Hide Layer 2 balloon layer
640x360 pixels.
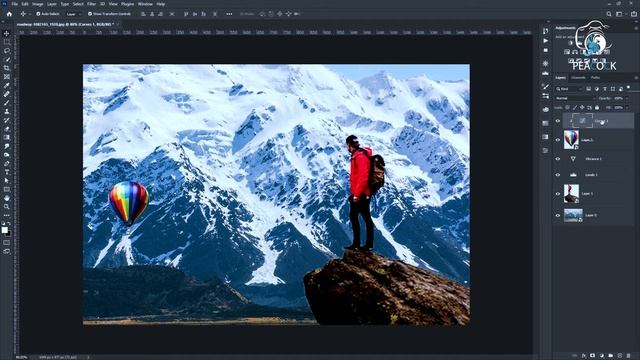(x=558, y=140)
